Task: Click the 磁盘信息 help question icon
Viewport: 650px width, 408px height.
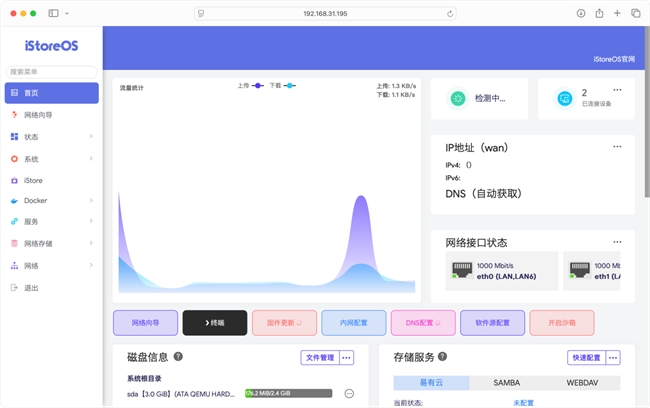Action: pos(178,357)
